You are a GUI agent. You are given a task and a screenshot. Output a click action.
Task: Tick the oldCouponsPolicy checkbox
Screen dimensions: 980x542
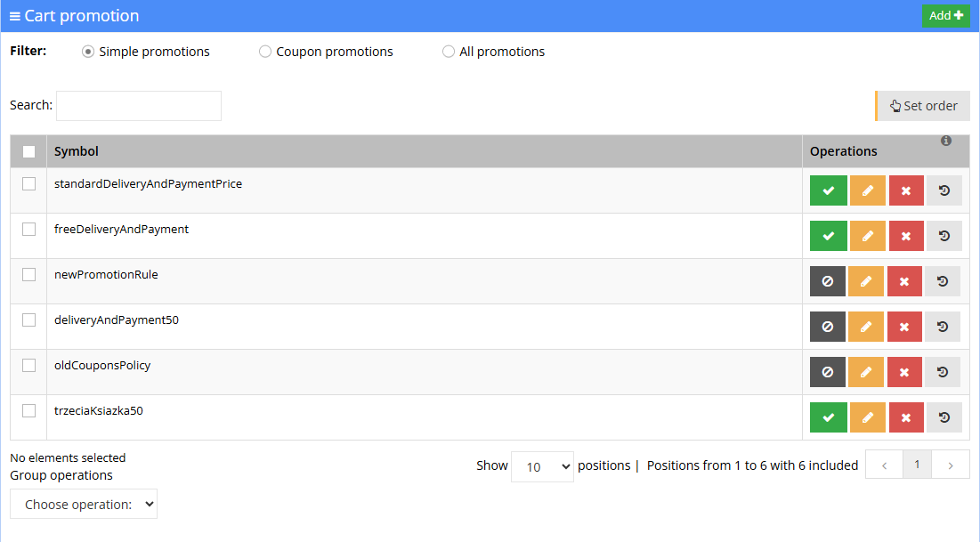(x=28, y=365)
